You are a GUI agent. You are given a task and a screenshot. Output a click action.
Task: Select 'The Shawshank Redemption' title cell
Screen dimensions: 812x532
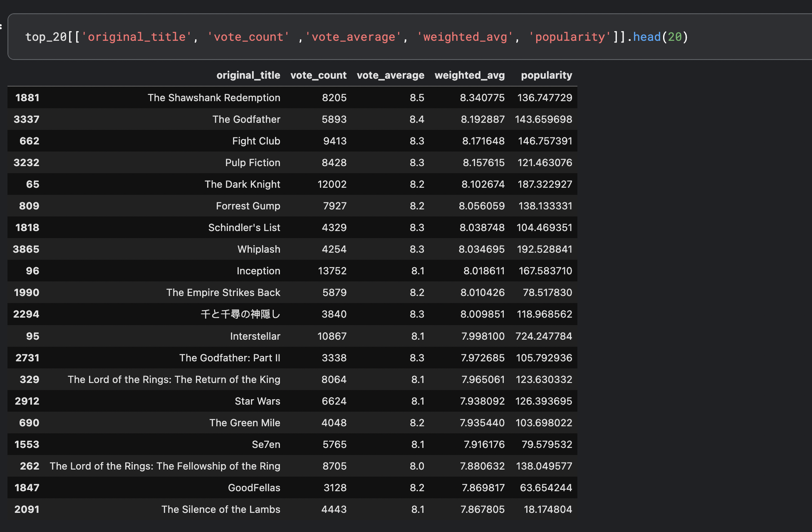pyautogui.click(x=214, y=98)
